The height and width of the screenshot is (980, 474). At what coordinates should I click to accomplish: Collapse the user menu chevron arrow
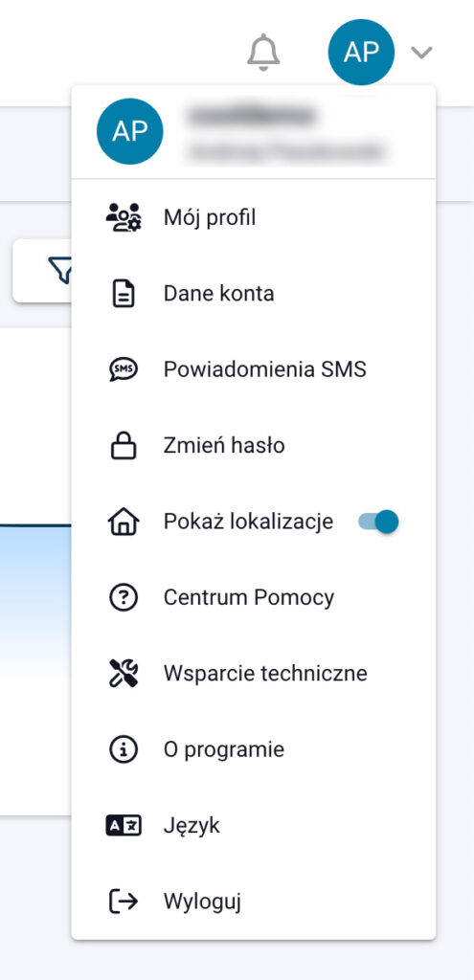coord(422,53)
